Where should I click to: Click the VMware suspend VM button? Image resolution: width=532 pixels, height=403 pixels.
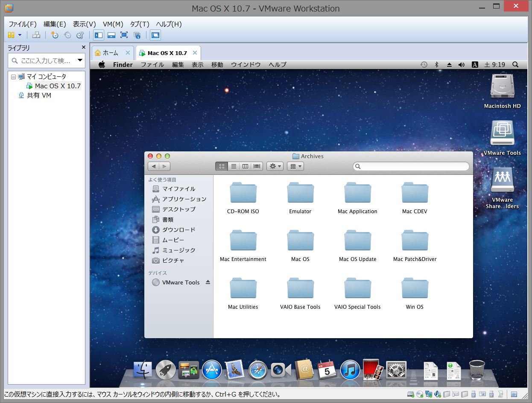tap(11, 35)
